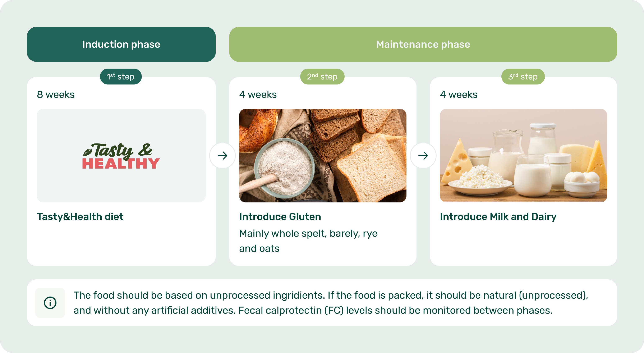Viewport: 644px width, 353px height.
Task: Open the bread and flour photo
Action: (x=323, y=156)
